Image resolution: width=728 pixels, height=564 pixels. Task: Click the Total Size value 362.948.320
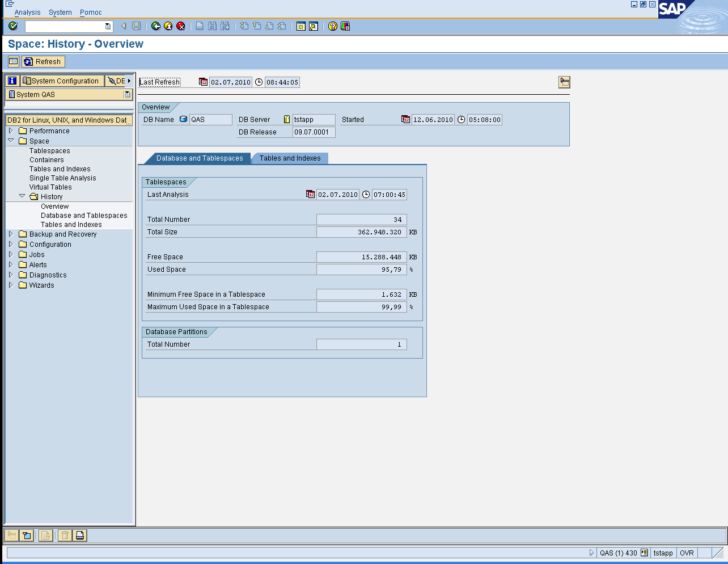tap(362, 232)
